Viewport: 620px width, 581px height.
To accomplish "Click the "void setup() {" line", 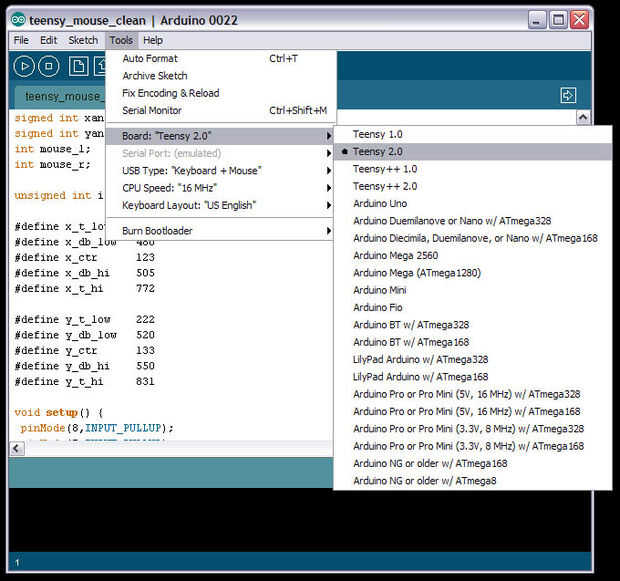I will click(x=59, y=413).
